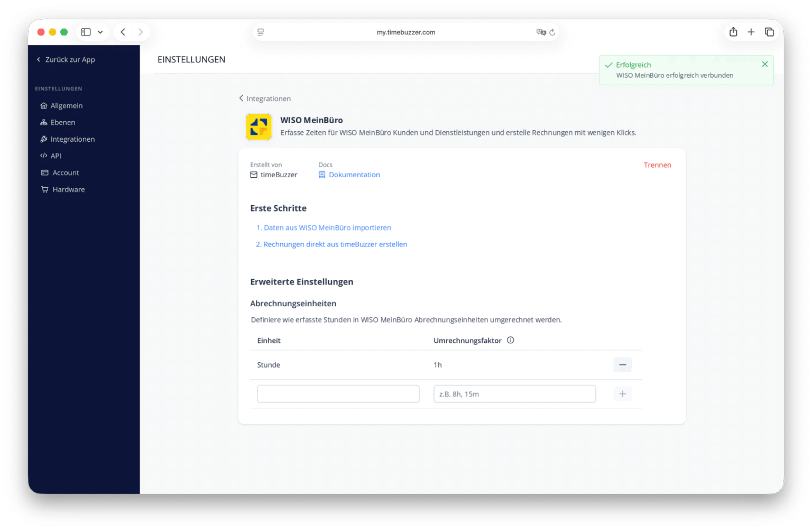Go forward with the browser forward arrow
Image resolution: width=812 pixels, height=531 pixels.
click(141, 32)
